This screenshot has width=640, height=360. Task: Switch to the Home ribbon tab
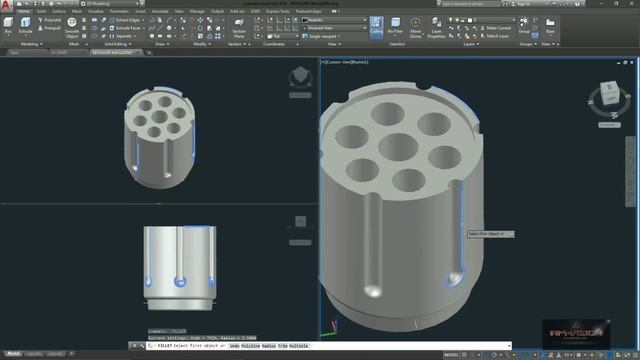click(24, 11)
